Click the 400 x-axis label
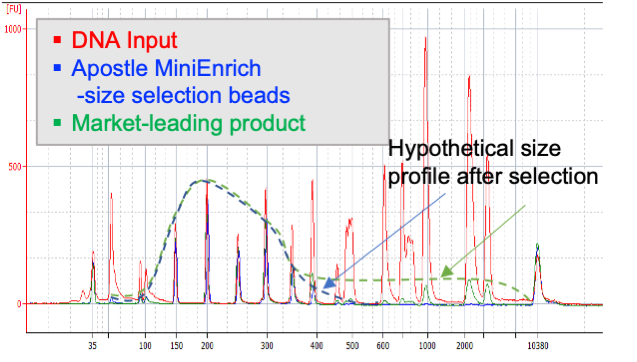Viewport: 637px width, 362px height. [316, 346]
